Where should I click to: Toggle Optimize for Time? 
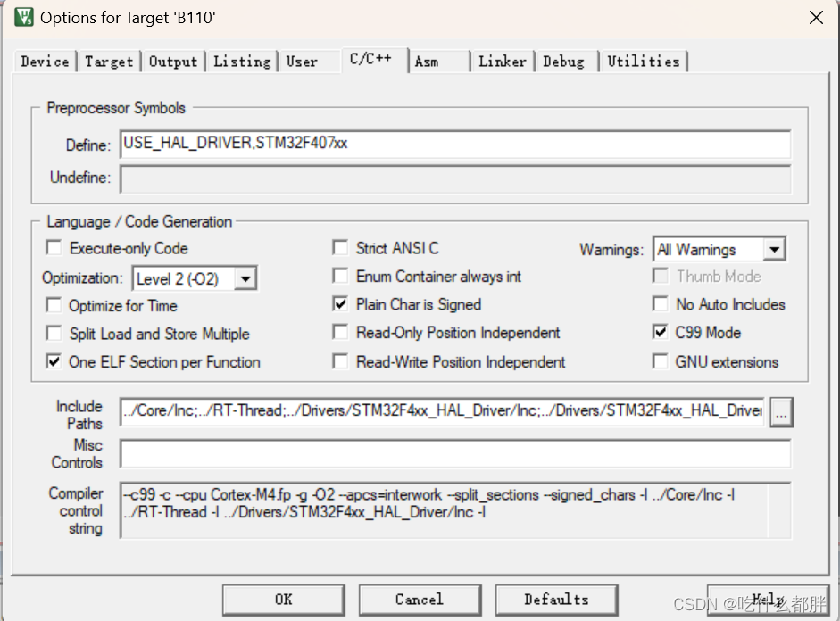click(x=52, y=305)
